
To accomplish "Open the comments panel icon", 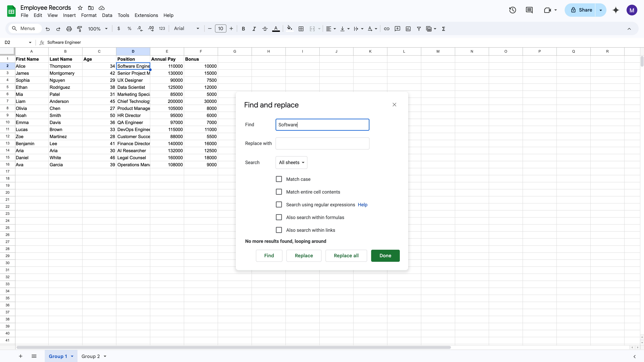I will tap(529, 10).
